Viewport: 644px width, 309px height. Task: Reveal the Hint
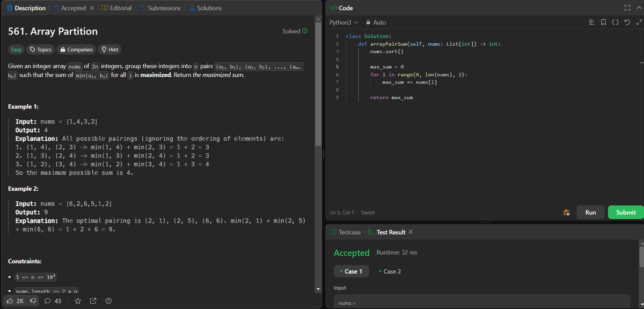click(110, 49)
